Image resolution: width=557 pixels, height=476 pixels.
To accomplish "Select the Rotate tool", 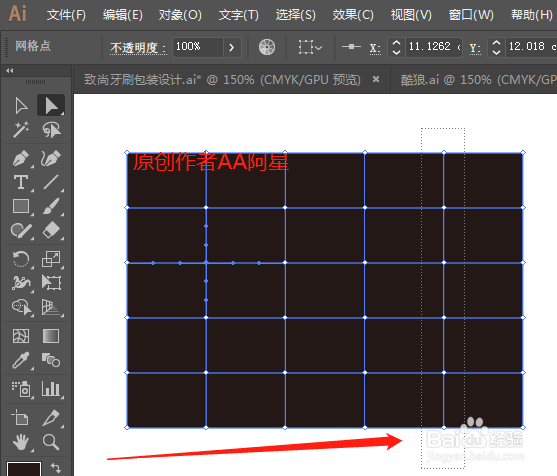I will click(21, 259).
